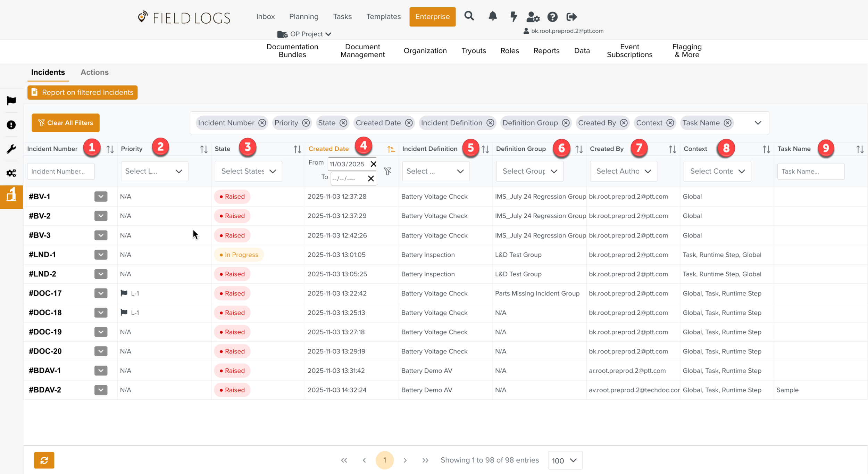Click the Clear All Filters button

[66, 123]
